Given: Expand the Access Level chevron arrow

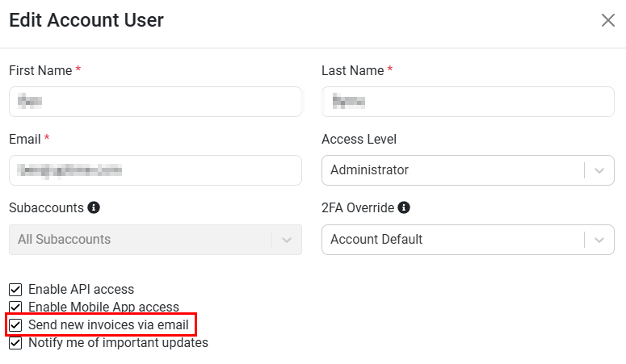Looking at the screenshot, I should click(599, 170).
